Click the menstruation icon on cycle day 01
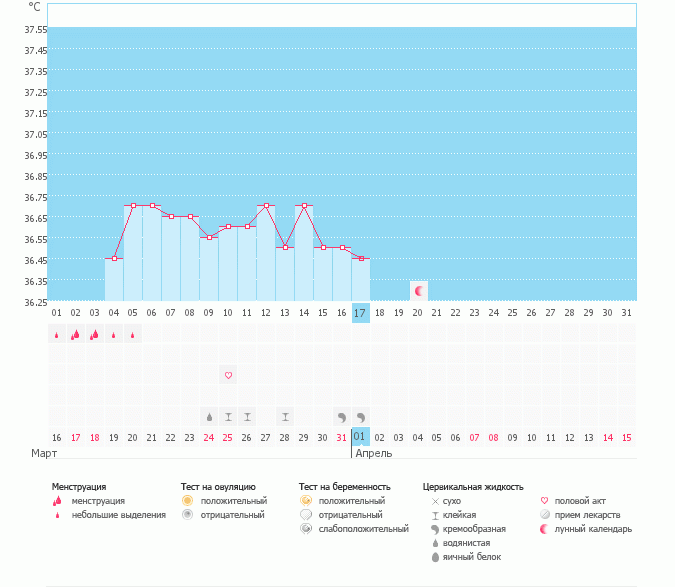The width and height of the screenshot is (675, 587). tap(57, 335)
